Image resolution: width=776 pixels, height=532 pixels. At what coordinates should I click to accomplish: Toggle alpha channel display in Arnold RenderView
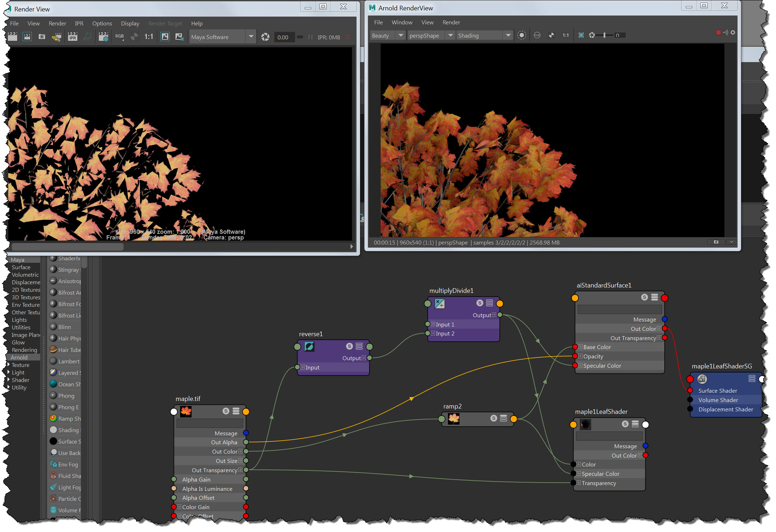click(551, 35)
